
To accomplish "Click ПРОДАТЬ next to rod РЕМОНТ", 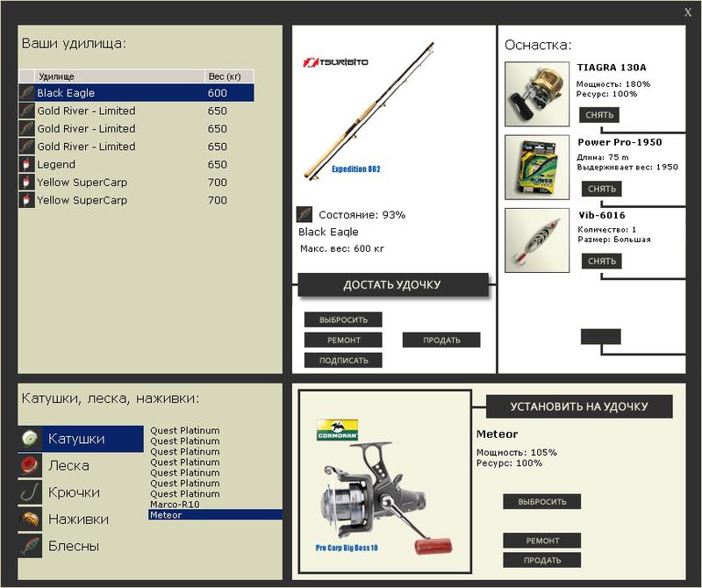I will (441, 340).
